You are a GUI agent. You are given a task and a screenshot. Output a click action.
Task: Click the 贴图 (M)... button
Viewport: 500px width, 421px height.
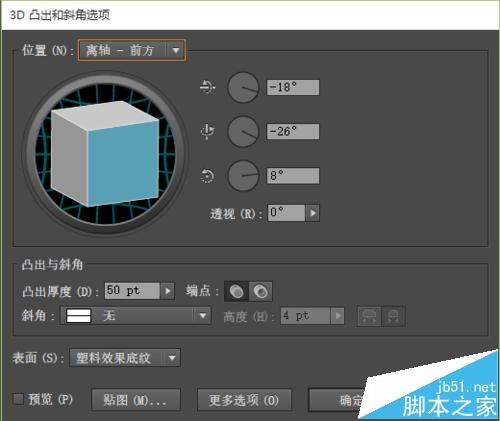coord(136,400)
